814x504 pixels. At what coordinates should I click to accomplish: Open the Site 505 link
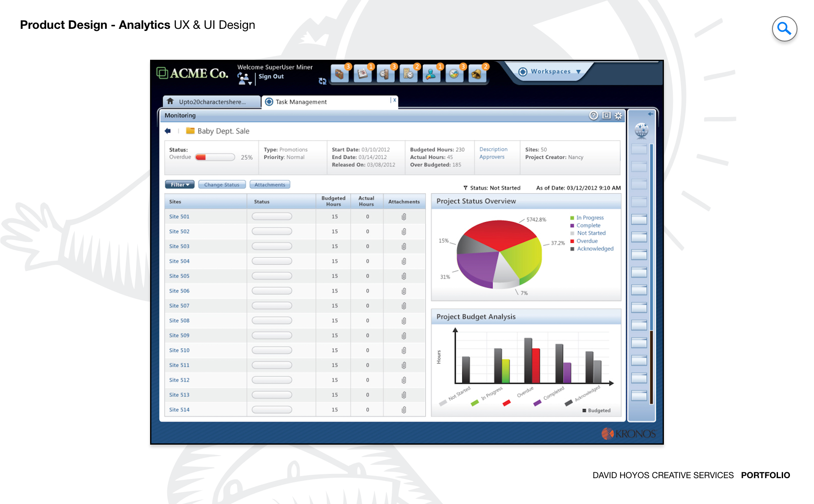(x=179, y=276)
